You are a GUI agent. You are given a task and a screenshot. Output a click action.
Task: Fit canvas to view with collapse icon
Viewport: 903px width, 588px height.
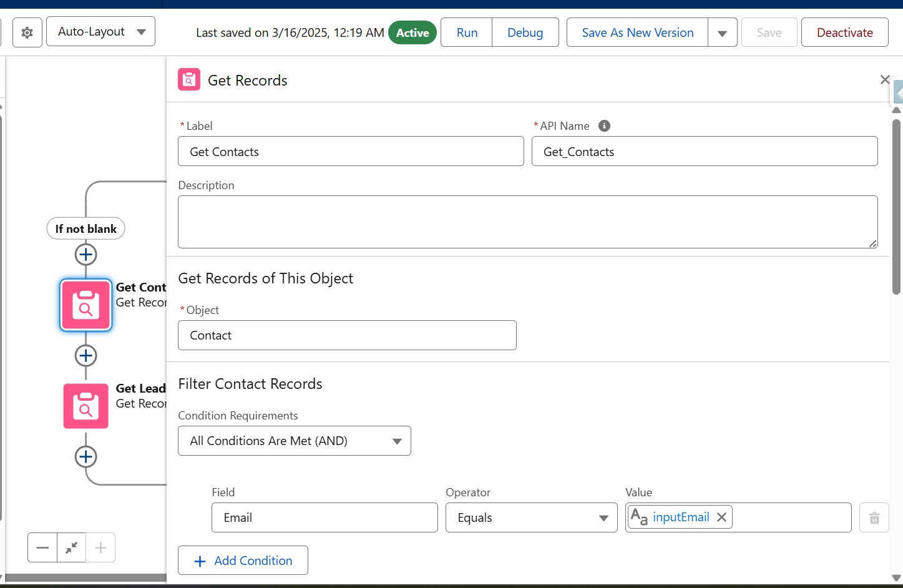tap(71, 547)
